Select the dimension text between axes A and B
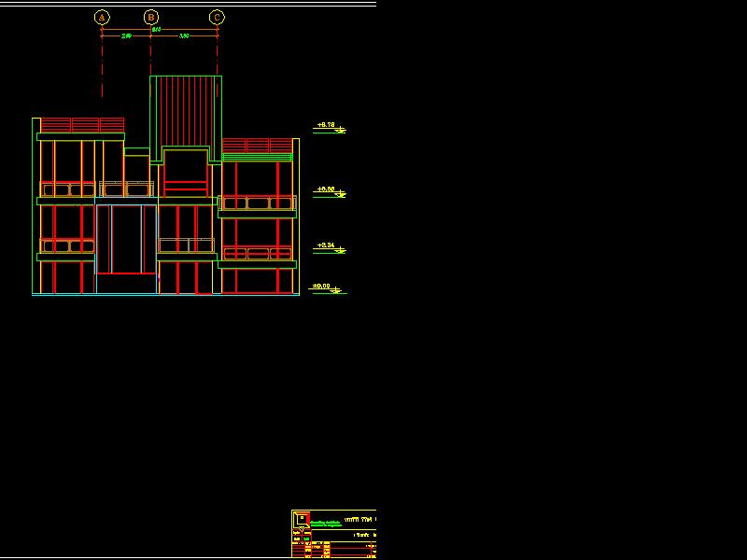The width and height of the screenshot is (747, 560). tap(126, 36)
